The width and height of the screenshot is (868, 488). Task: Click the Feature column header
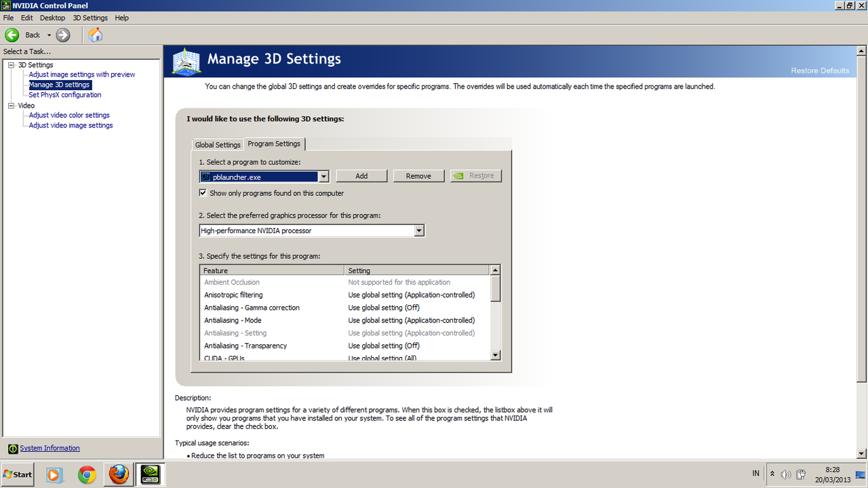[x=273, y=270]
